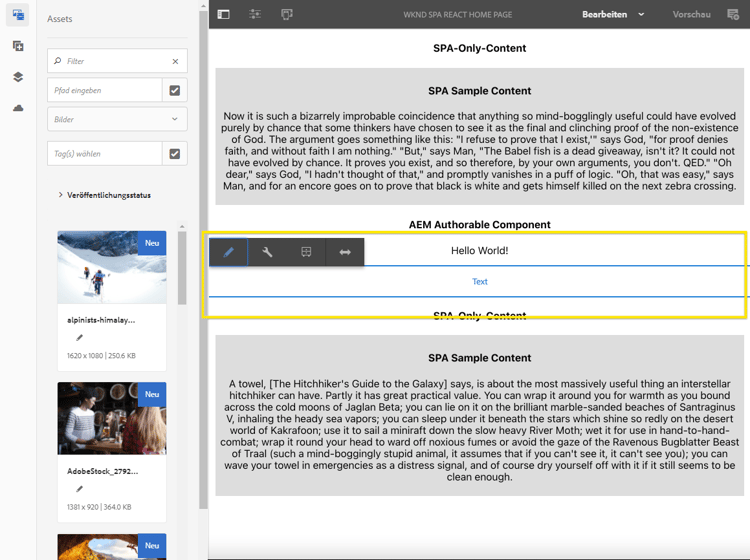Select the alpinists-himalay thumbnail
Viewport: 750px width, 560px height.
coord(112,267)
